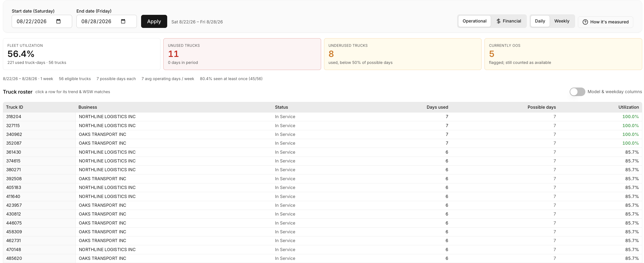Open the row for truck 392508

coord(322,179)
